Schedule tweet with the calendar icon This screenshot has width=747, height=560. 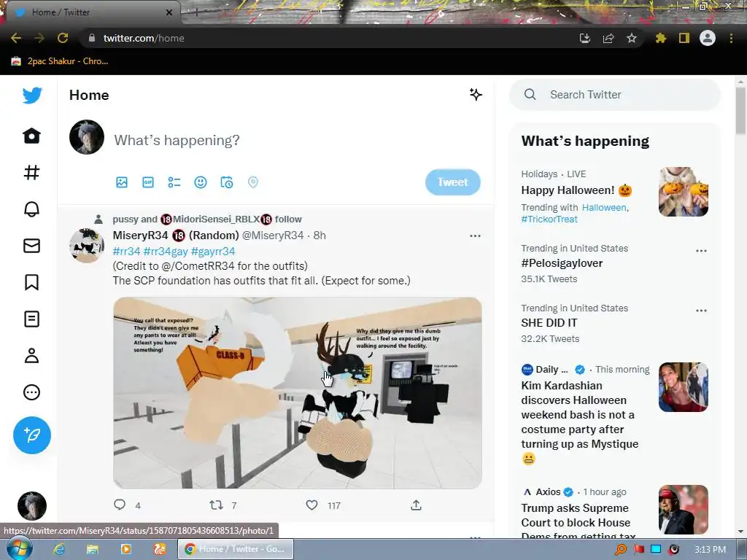point(227,182)
